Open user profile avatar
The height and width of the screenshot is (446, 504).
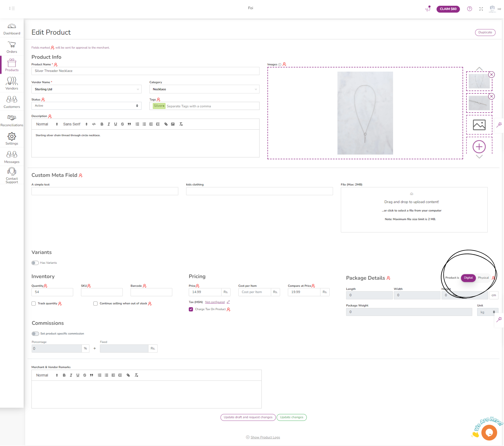[x=492, y=9]
